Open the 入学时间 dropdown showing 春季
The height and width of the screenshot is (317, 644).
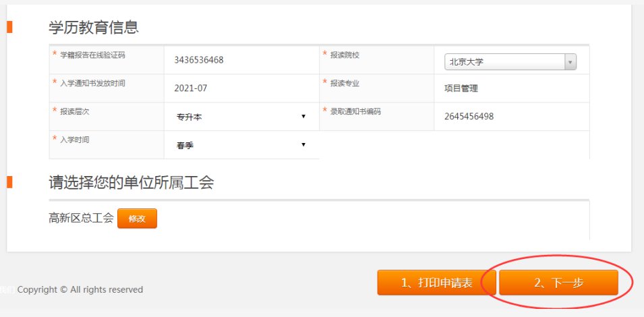click(x=241, y=145)
